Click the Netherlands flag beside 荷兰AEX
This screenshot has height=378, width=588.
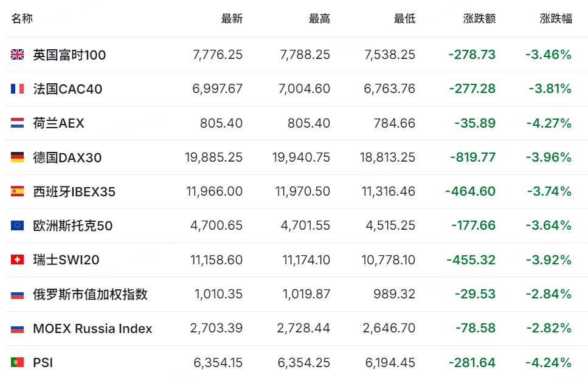[17, 123]
